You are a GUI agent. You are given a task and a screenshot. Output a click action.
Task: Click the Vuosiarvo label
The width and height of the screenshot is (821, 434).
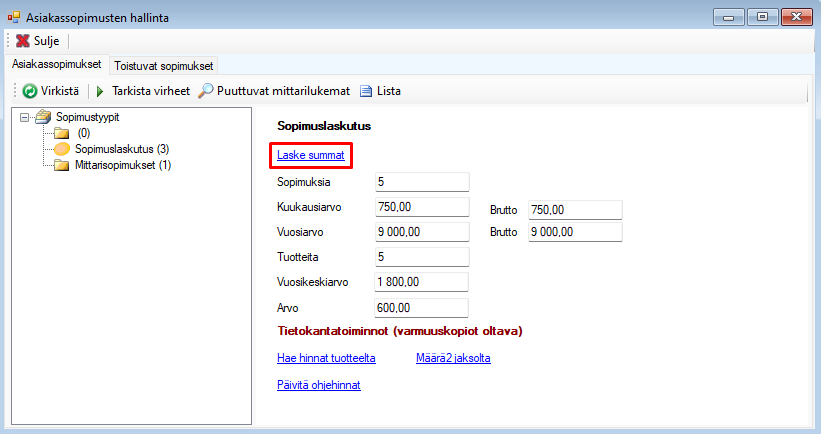click(300, 232)
